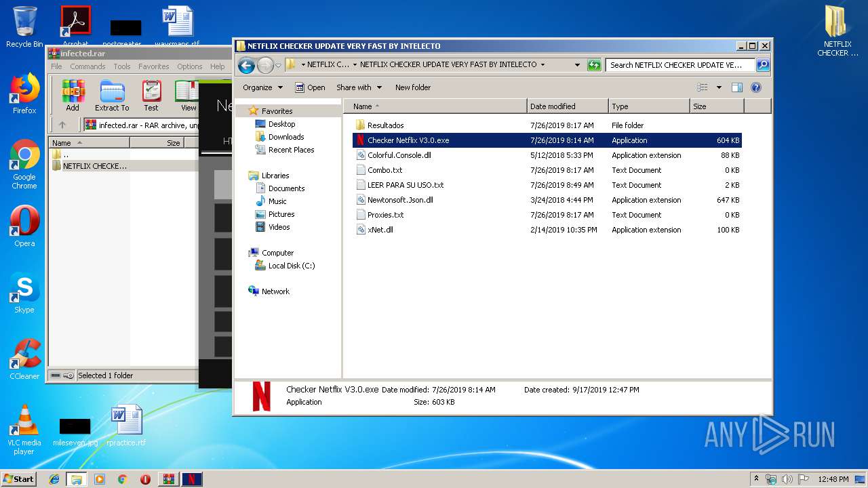Click the taskbar clock showing 12:48 PM

pyautogui.click(x=833, y=479)
